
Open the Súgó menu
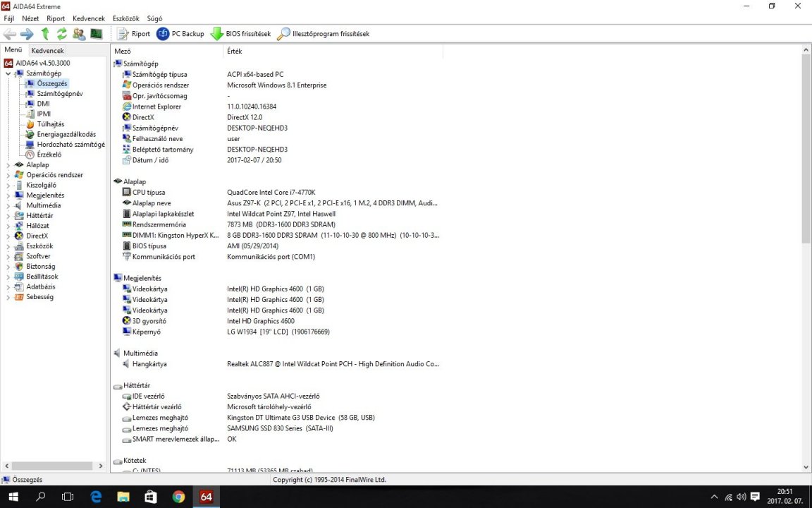(154, 18)
